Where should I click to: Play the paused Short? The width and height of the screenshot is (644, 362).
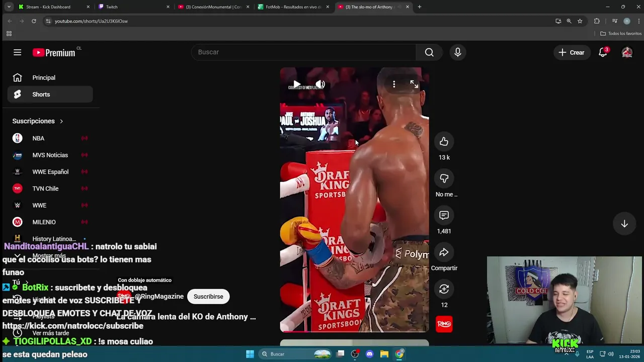pyautogui.click(x=297, y=84)
